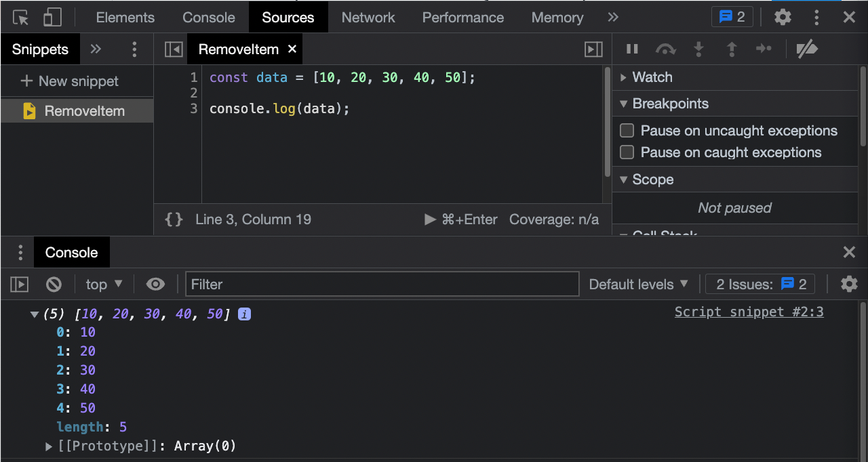The width and height of the screenshot is (868, 462).
Task: Deactivate breakpoints icon
Action: point(806,49)
